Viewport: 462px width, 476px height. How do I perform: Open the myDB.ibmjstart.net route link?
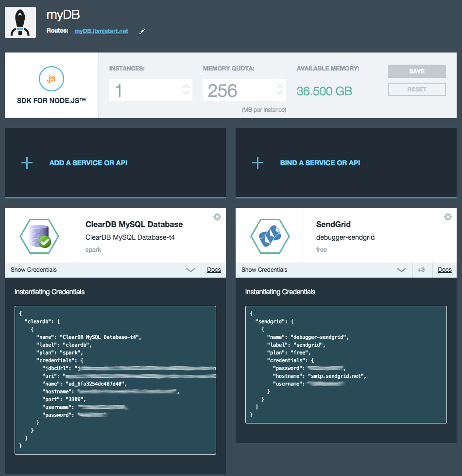[x=101, y=31]
